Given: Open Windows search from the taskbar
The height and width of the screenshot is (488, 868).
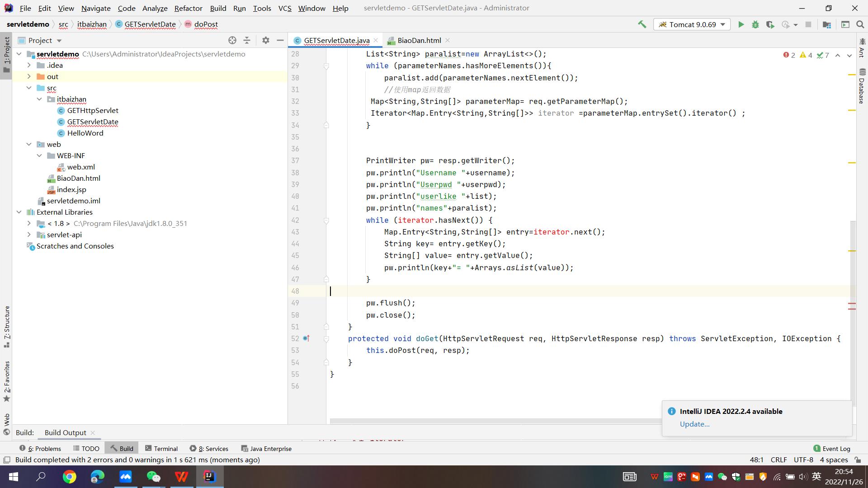Looking at the screenshot, I should point(41,477).
